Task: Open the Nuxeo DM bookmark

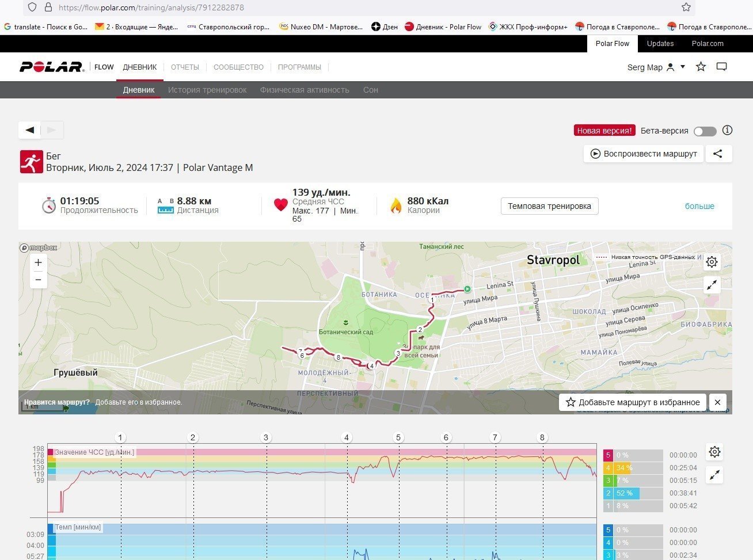Action: pyautogui.click(x=321, y=26)
